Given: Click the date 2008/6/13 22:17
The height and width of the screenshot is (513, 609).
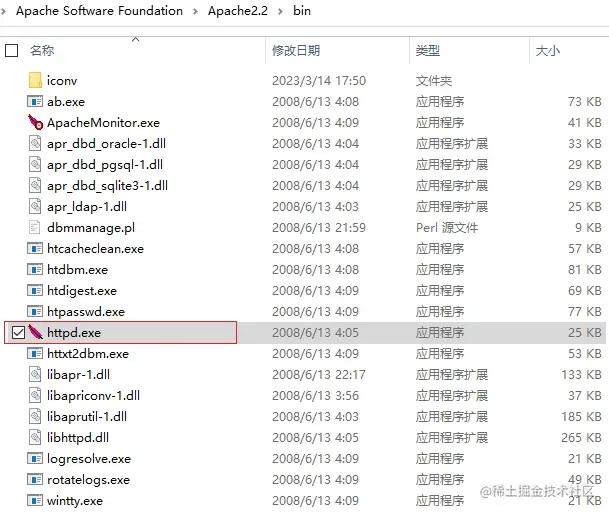Looking at the screenshot, I should (x=319, y=375).
